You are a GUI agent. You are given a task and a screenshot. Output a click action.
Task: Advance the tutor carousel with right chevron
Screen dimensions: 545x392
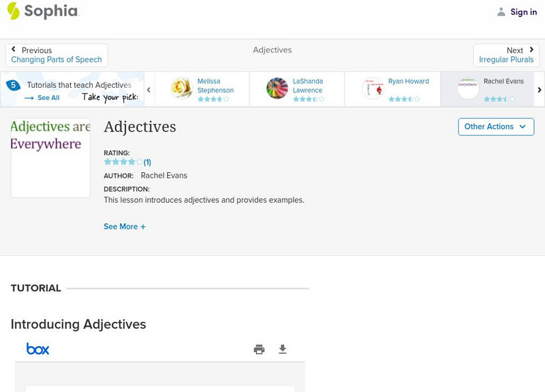tap(539, 88)
